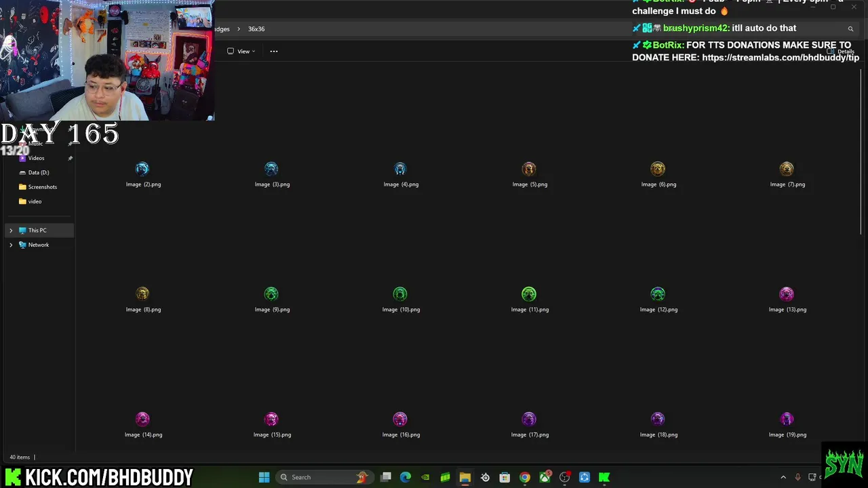Open the Xbox app in taskbar
The image size is (868, 488).
coord(545,477)
